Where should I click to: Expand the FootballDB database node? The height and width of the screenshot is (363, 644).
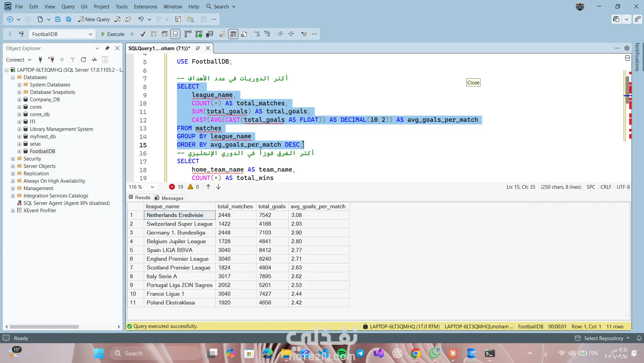19,151
